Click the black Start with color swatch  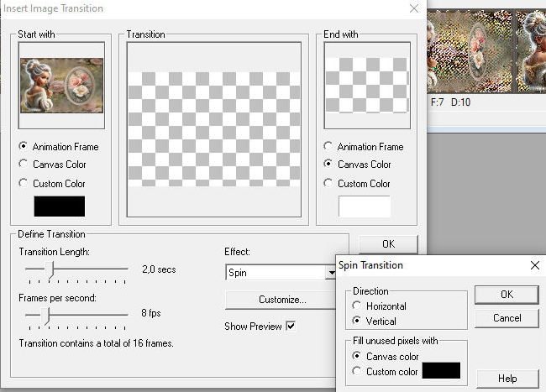[59, 206]
